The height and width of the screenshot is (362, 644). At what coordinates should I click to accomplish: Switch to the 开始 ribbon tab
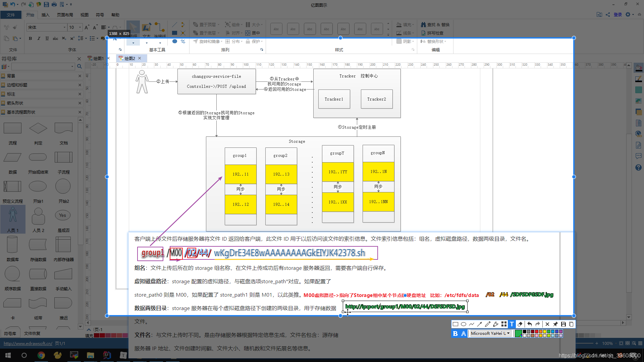pyautogui.click(x=30, y=15)
